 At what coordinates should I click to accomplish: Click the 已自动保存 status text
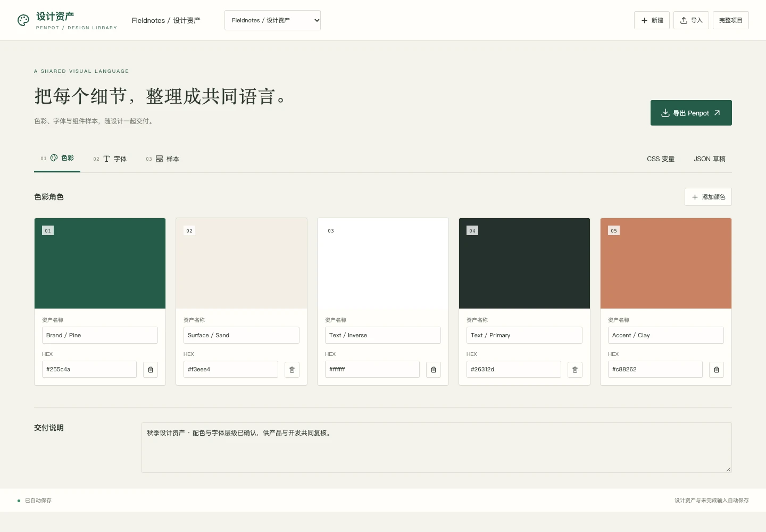(x=38, y=501)
